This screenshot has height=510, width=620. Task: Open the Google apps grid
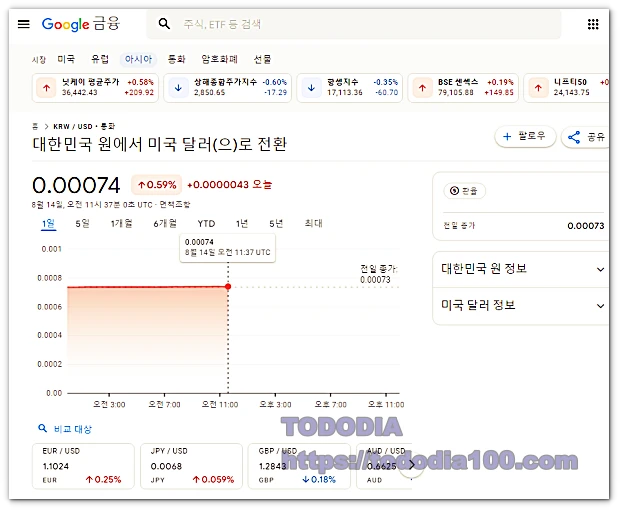point(593,25)
